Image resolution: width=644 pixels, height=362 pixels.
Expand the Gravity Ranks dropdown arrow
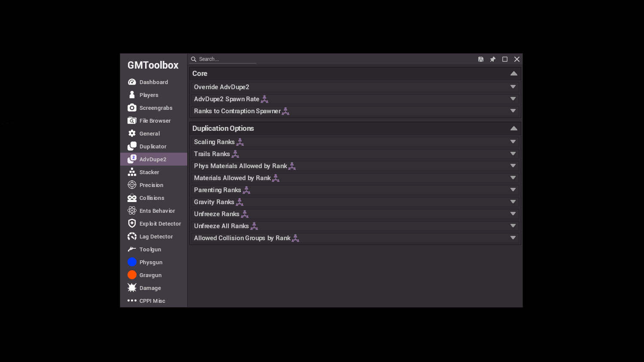pyautogui.click(x=513, y=202)
